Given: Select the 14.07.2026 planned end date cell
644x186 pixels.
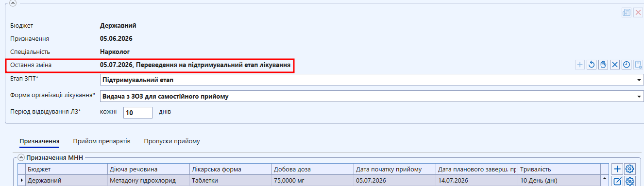Looking at the screenshot, I should (476, 181).
